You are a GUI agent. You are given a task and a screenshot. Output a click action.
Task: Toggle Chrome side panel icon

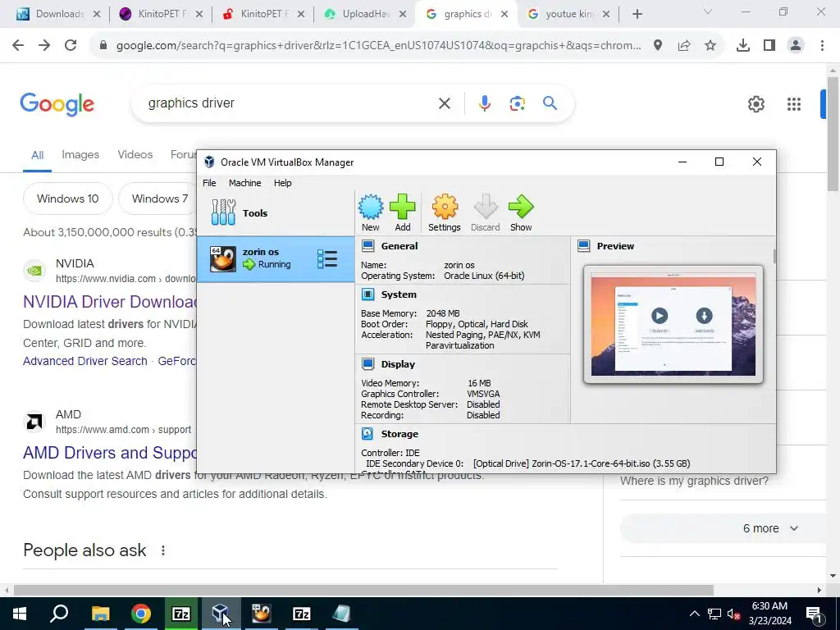point(769,46)
